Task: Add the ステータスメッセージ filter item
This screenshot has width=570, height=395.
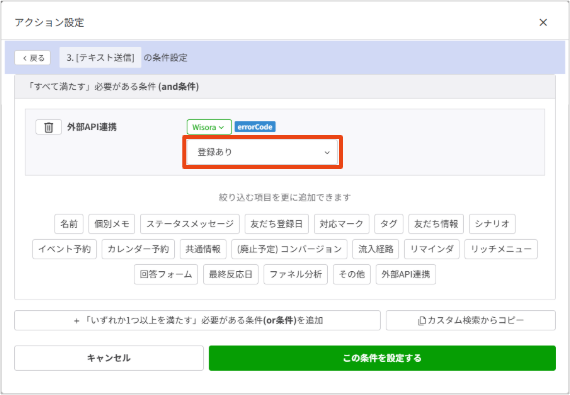Action: click(190, 224)
